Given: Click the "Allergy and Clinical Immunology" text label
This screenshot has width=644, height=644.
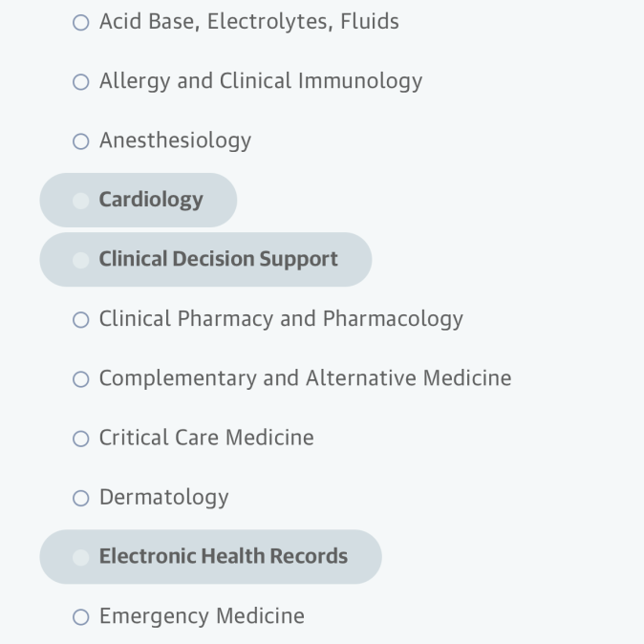Looking at the screenshot, I should [x=260, y=81].
